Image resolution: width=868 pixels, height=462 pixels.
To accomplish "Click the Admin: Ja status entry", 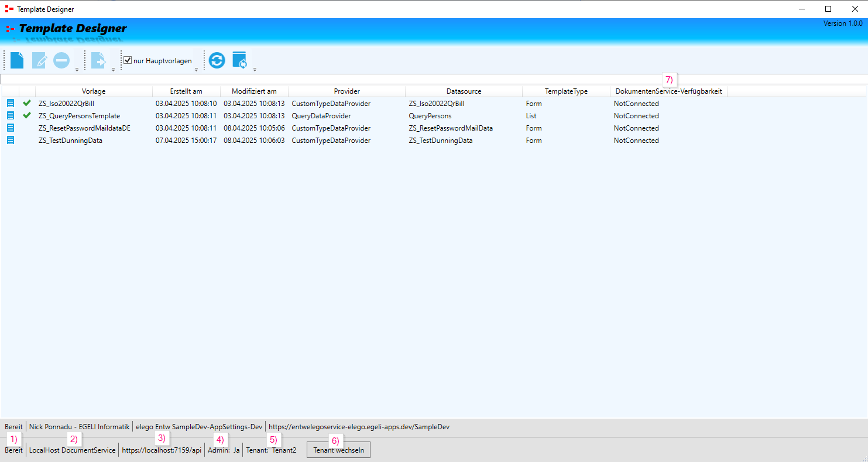I will [224, 450].
